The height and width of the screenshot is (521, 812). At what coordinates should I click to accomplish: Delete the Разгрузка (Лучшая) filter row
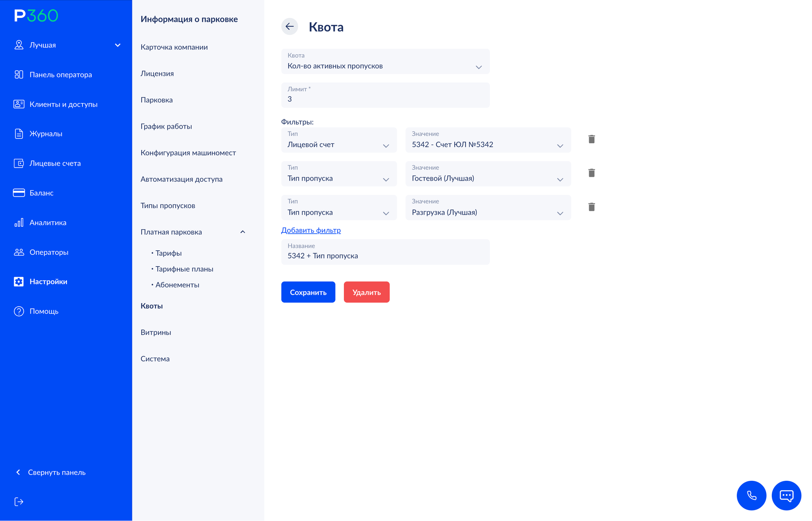point(592,207)
